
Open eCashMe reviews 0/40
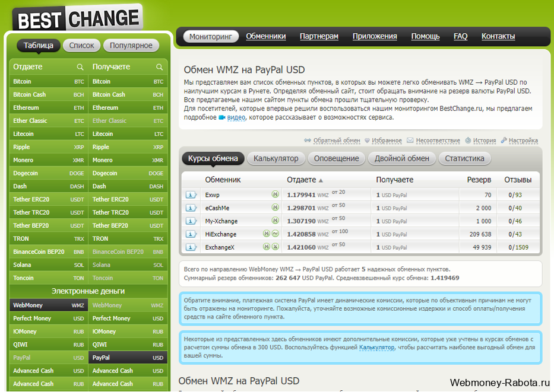pos(515,208)
